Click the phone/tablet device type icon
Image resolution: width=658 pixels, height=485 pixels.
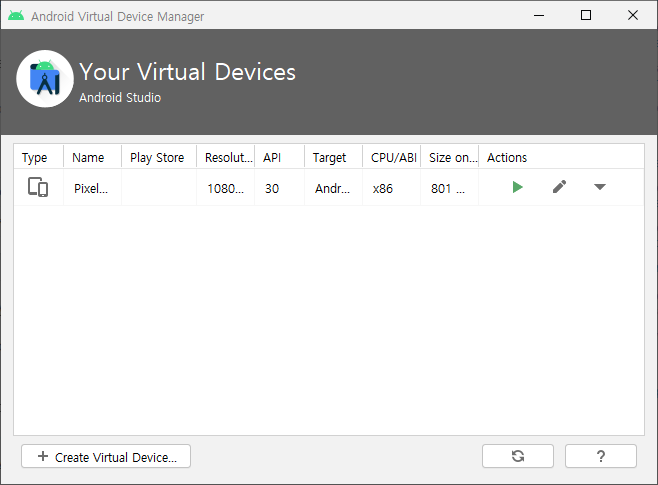click(x=38, y=187)
